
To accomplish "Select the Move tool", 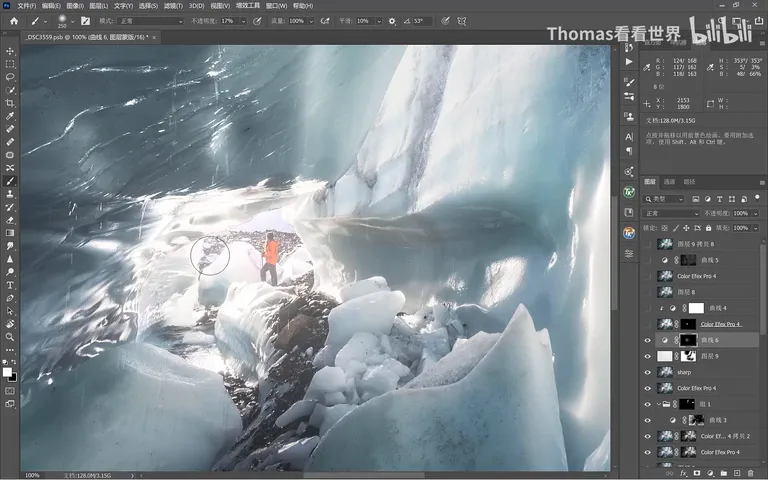I will pyautogui.click(x=10, y=51).
